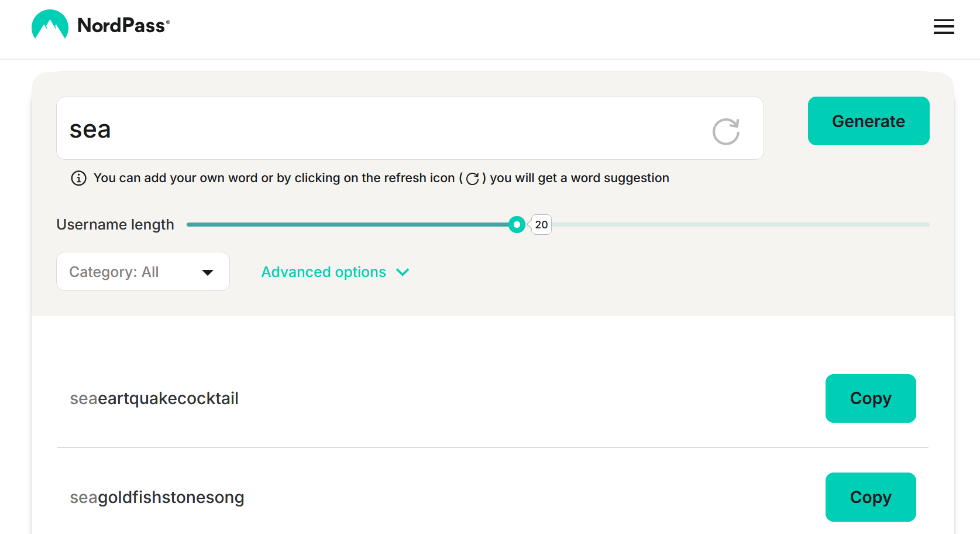
Task: Click the generated username seagoldfishstonesong text
Action: pos(157,498)
